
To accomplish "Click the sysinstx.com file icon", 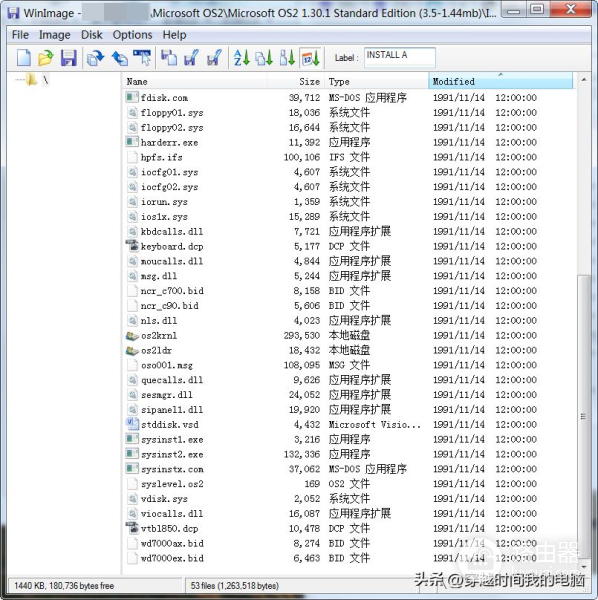I will tap(132, 469).
